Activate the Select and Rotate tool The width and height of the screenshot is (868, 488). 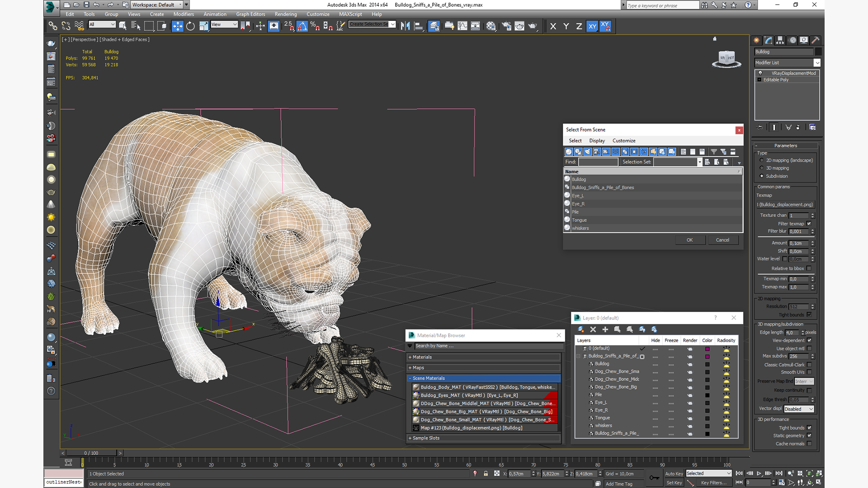(190, 26)
